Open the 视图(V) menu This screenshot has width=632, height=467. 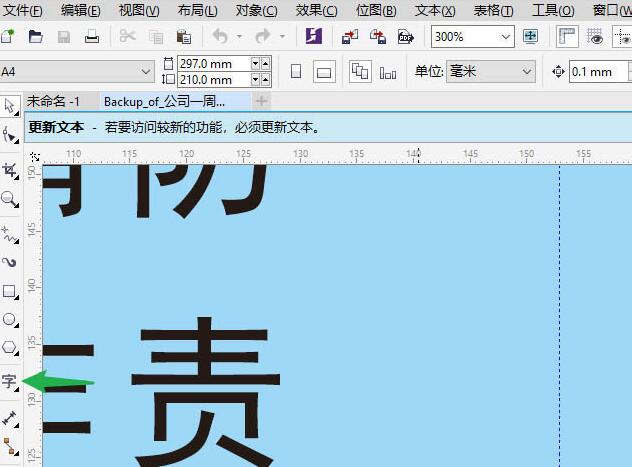(x=139, y=10)
